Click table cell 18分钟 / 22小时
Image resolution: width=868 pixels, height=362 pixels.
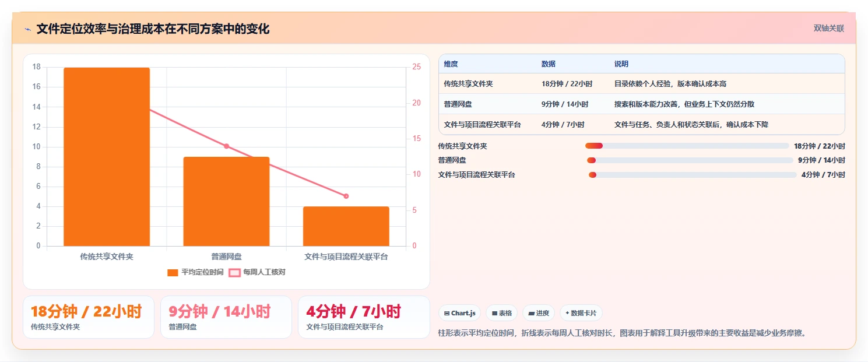tap(567, 84)
